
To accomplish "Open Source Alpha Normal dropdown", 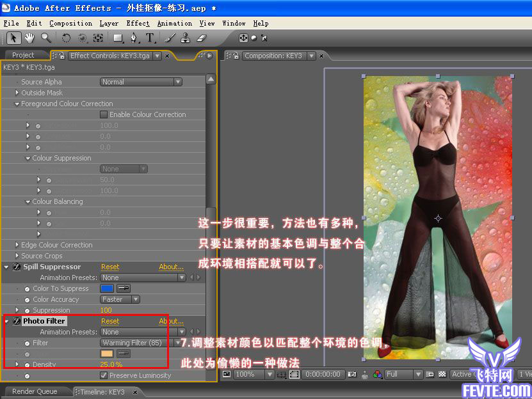I will click(x=141, y=82).
